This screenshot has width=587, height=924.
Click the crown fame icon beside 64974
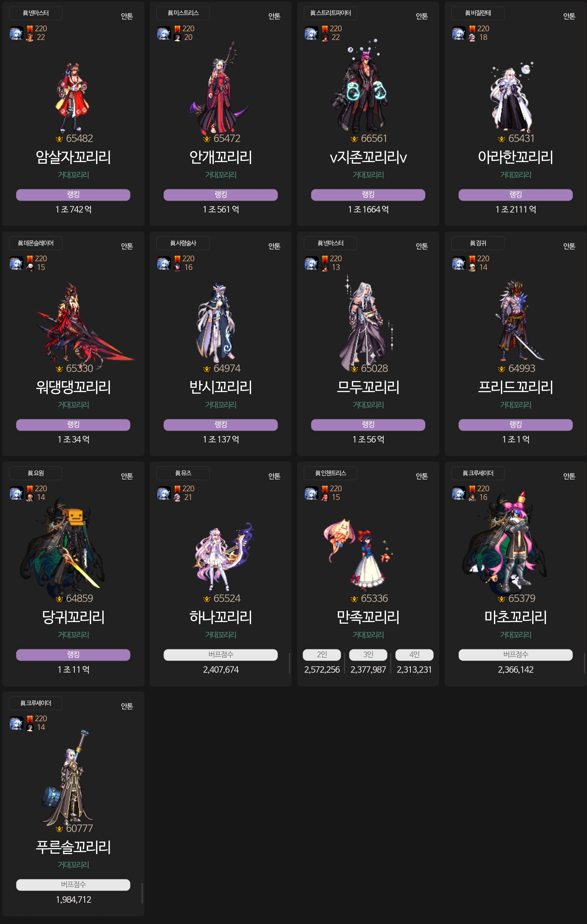click(x=207, y=369)
